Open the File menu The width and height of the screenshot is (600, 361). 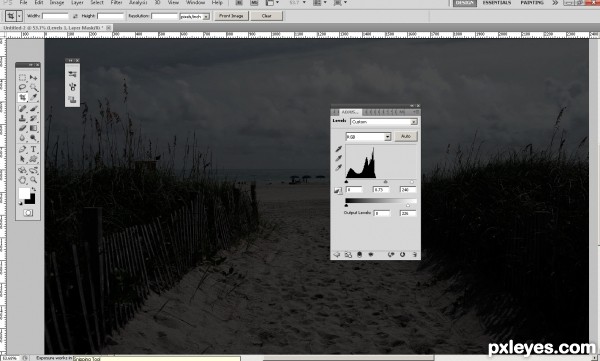[24, 2]
